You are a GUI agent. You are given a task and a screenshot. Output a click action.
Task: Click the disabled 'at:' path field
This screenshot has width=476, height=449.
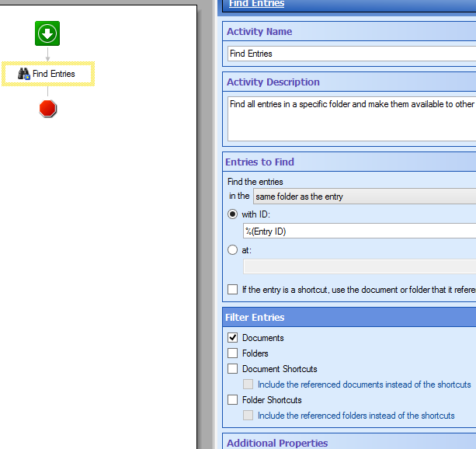360,266
